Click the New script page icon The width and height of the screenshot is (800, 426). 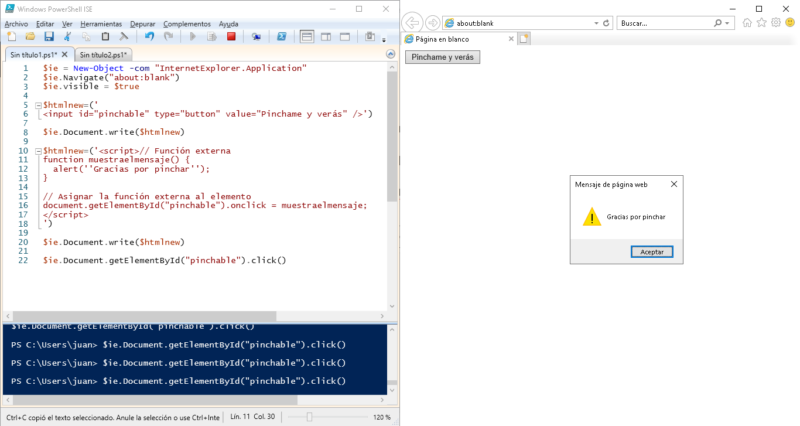[x=11, y=37]
